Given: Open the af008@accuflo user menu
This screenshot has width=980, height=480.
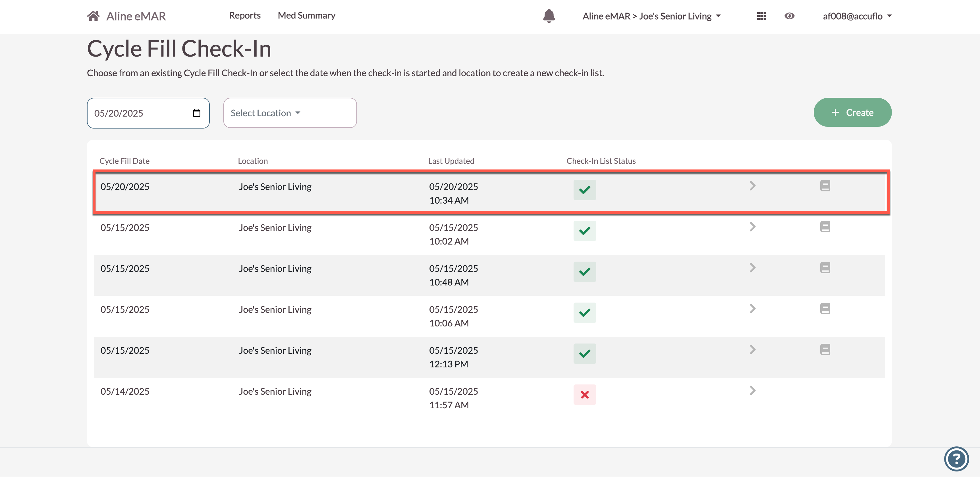Looking at the screenshot, I should 857,16.
